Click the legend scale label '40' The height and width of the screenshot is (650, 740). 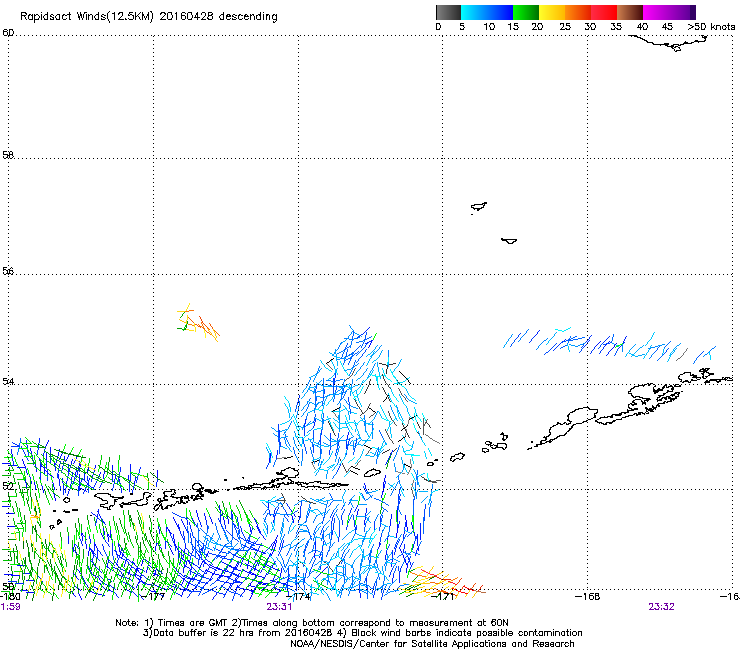point(642,27)
